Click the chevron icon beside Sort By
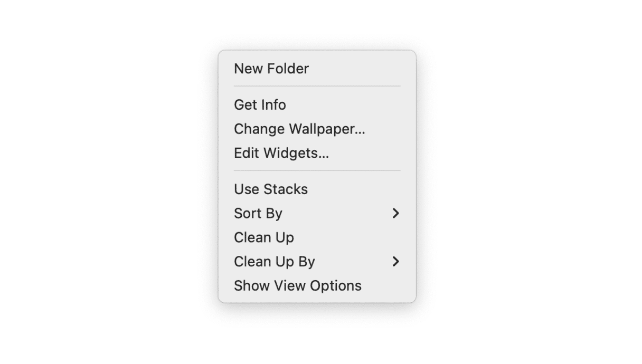The image size is (642, 364). tap(396, 213)
